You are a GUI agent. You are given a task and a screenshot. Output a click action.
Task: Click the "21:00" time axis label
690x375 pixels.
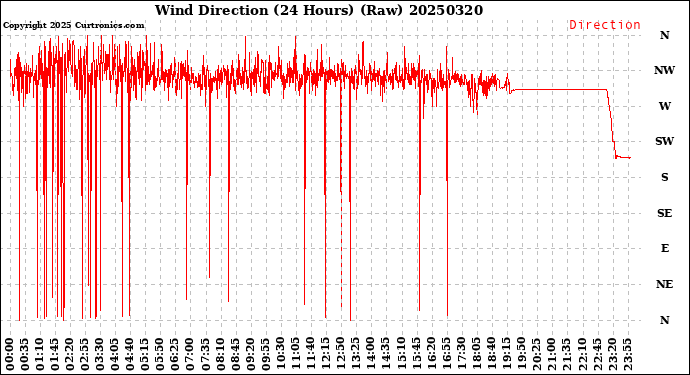pos(551,355)
